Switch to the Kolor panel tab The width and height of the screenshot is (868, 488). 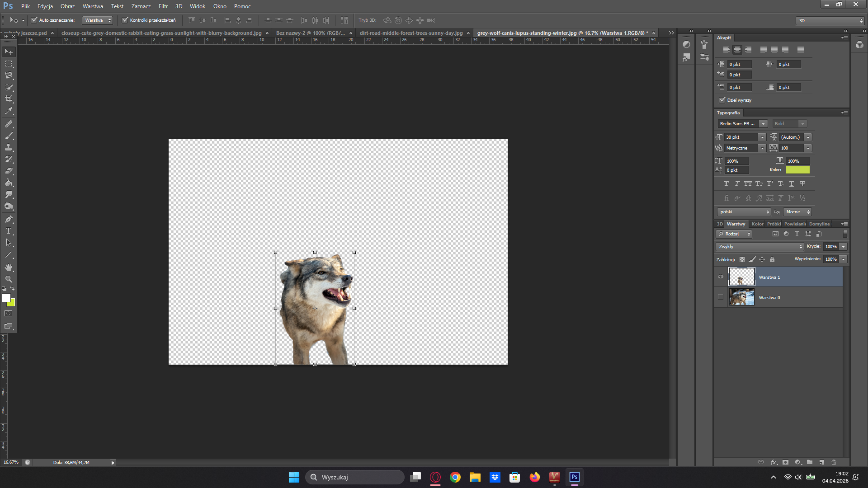[x=757, y=224]
